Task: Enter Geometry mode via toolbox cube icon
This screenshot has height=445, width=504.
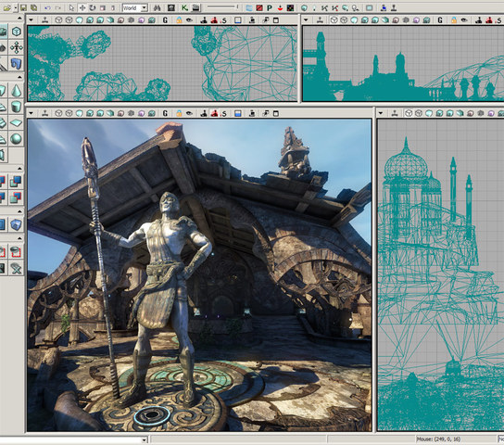Action: coord(16,32)
